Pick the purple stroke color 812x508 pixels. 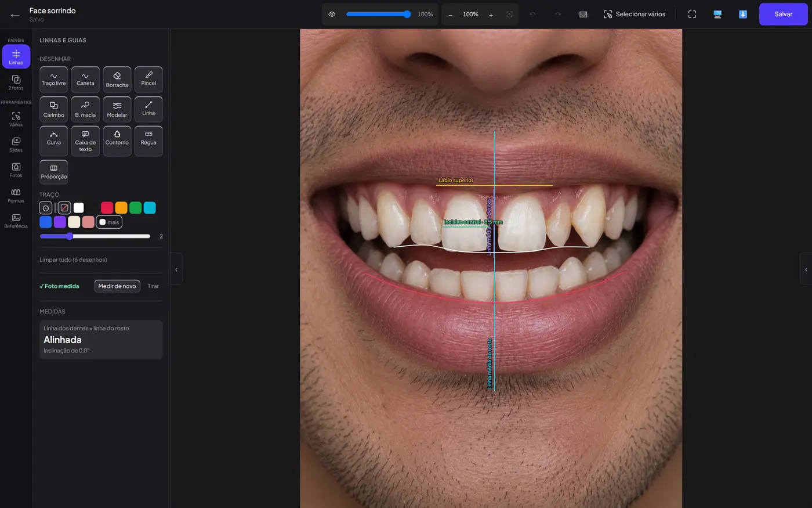[60, 222]
